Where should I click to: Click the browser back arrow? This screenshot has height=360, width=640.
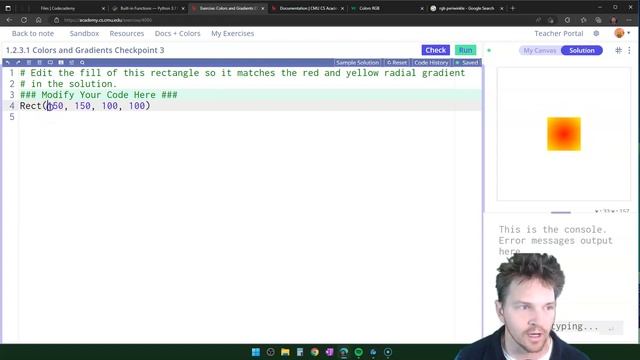9,20
